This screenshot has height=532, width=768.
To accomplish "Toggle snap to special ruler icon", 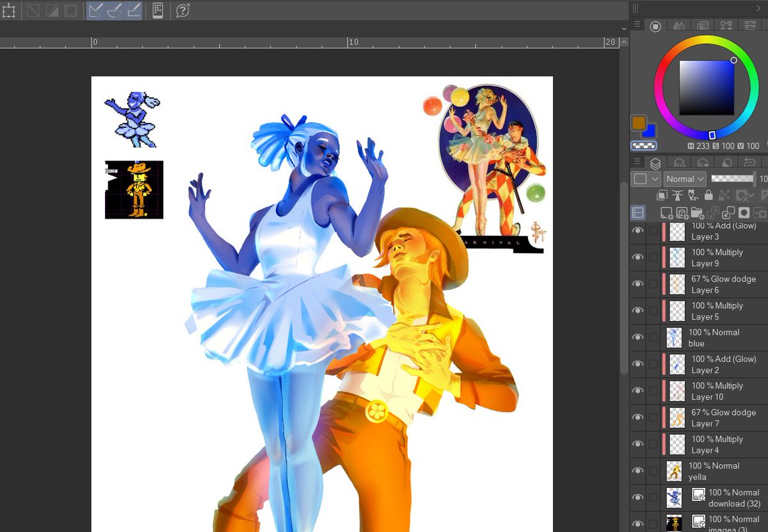I will pyautogui.click(x=115, y=10).
